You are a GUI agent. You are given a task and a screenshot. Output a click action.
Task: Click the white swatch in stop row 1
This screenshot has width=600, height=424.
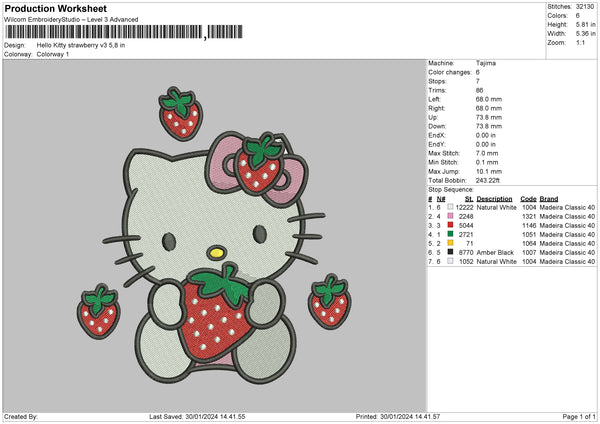(450, 207)
